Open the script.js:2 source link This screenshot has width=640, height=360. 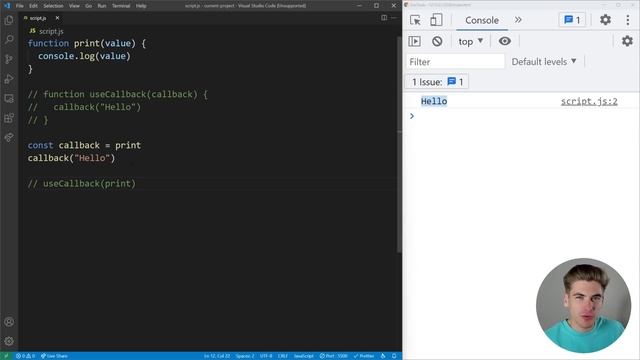[x=589, y=102]
